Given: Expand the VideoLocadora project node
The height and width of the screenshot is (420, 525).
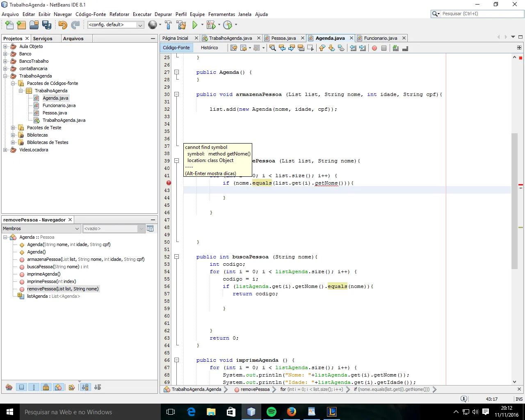Looking at the screenshot, I should 5,150.
